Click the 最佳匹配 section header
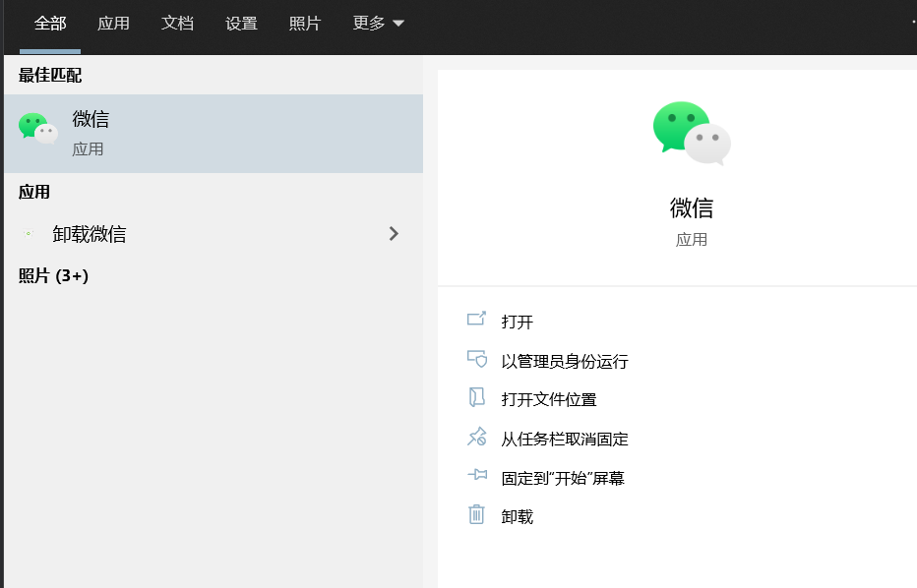The width and height of the screenshot is (917, 588). click(50, 76)
